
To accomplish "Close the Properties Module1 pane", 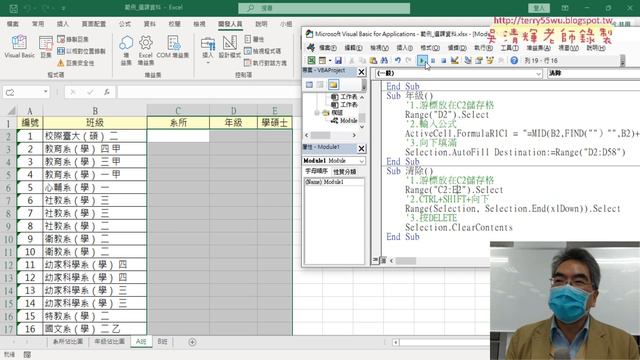I will (361, 148).
